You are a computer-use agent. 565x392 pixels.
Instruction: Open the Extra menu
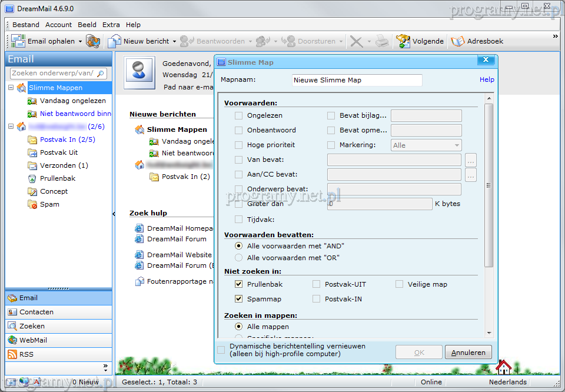pyautogui.click(x=111, y=25)
